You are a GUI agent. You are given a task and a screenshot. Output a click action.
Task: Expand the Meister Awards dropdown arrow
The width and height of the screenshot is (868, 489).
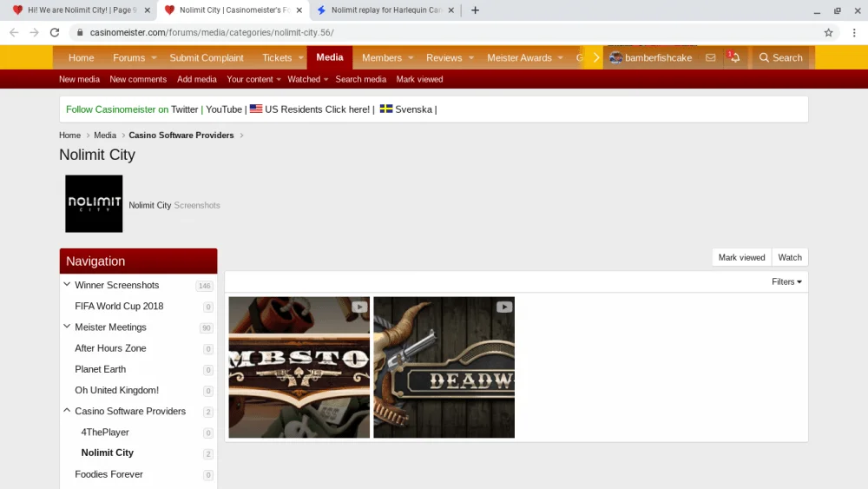[560, 57]
